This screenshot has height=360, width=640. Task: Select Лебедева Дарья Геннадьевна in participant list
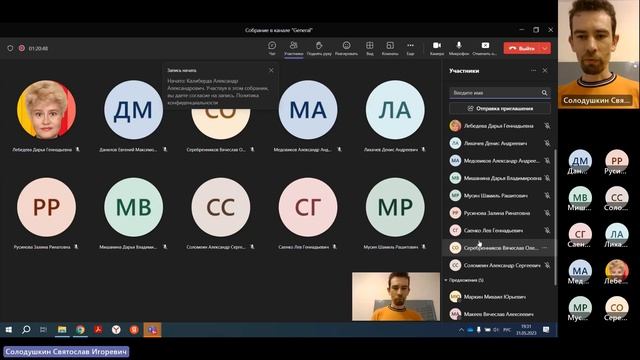point(500,126)
